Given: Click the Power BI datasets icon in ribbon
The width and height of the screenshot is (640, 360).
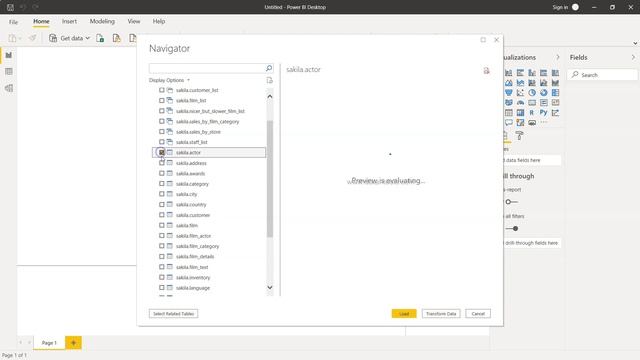Looking at the screenshot, I should pos(117,38).
